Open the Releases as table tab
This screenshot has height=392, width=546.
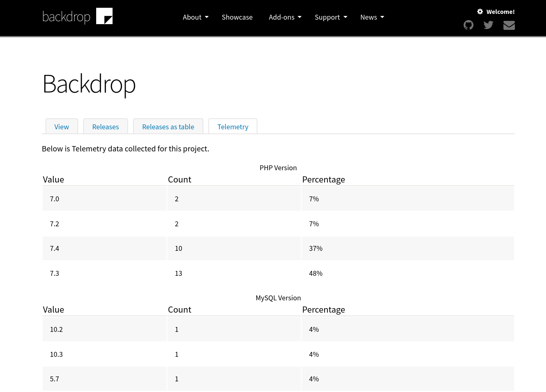pyautogui.click(x=168, y=126)
